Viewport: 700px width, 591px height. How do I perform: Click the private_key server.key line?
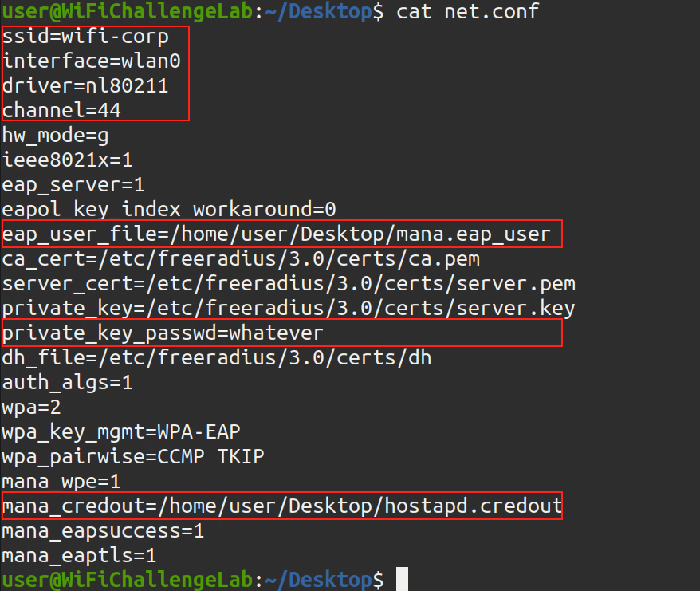click(289, 309)
